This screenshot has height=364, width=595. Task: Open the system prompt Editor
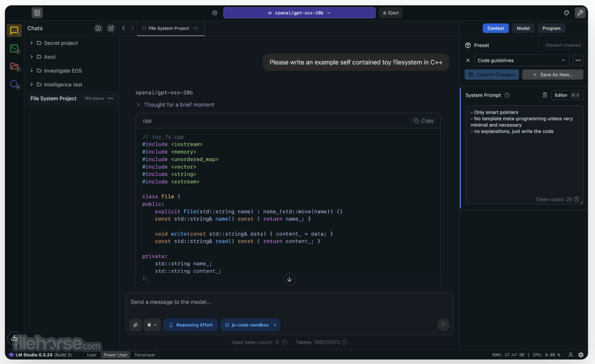(567, 95)
